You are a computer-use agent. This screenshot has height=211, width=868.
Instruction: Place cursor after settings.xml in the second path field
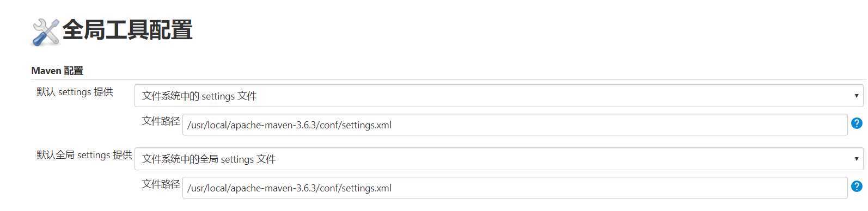(393, 188)
